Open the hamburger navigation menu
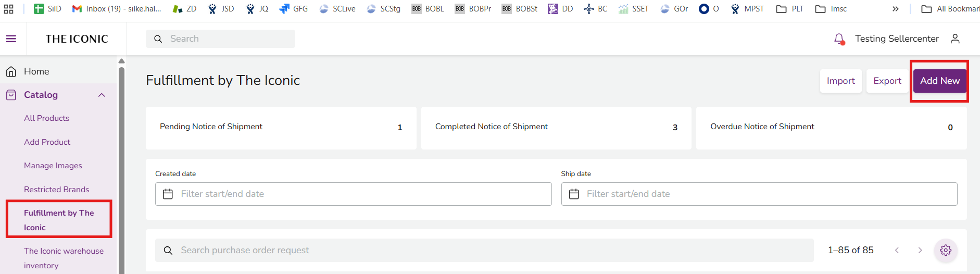980x274 pixels. (x=11, y=39)
